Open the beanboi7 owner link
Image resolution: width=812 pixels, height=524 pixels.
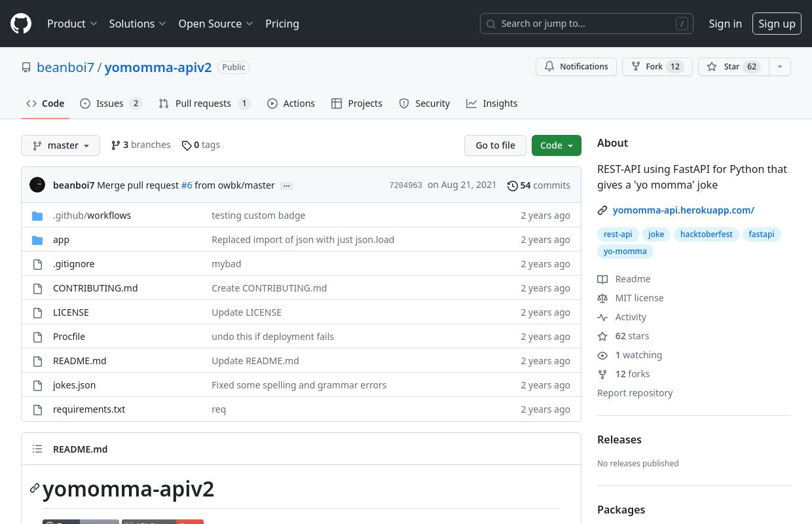tap(65, 67)
